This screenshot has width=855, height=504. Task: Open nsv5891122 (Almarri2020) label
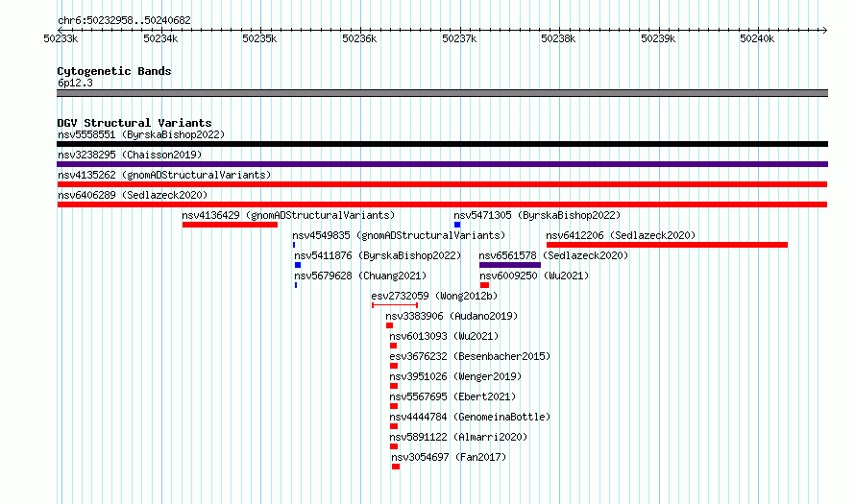click(458, 437)
